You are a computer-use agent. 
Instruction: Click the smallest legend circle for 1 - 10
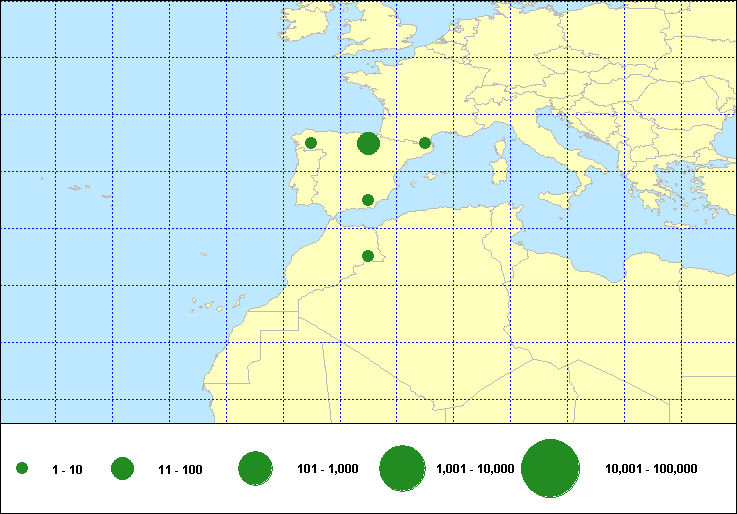(x=22, y=468)
